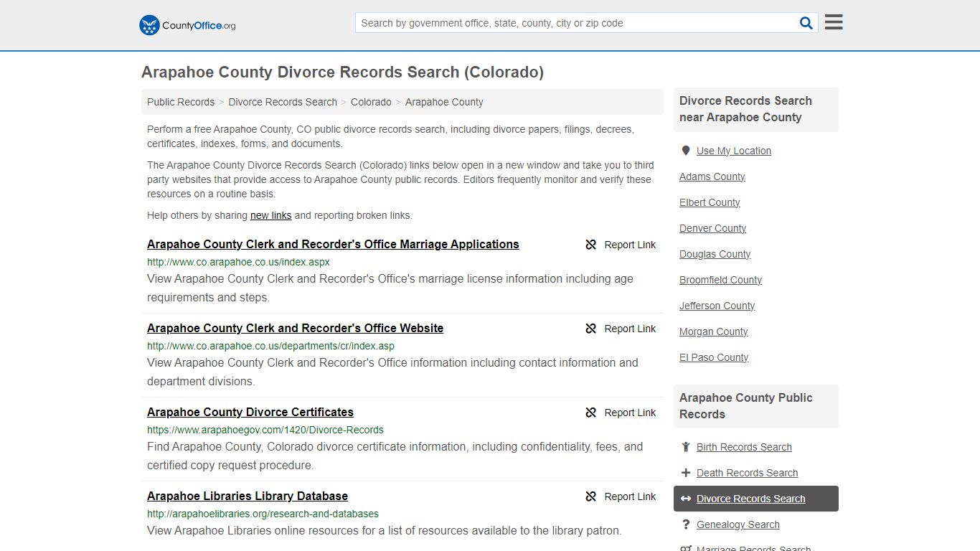Click the Death Records cross icon
The image size is (980, 551).
tap(686, 473)
